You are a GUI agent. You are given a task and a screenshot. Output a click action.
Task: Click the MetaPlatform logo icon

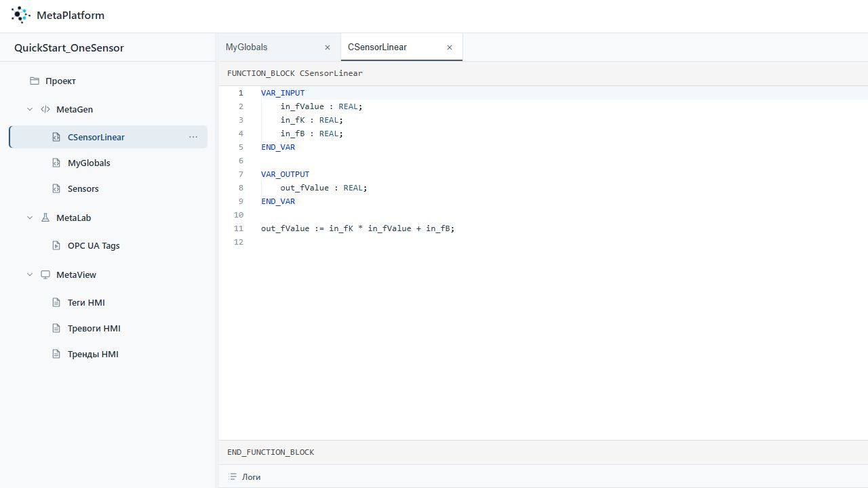coord(21,15)
